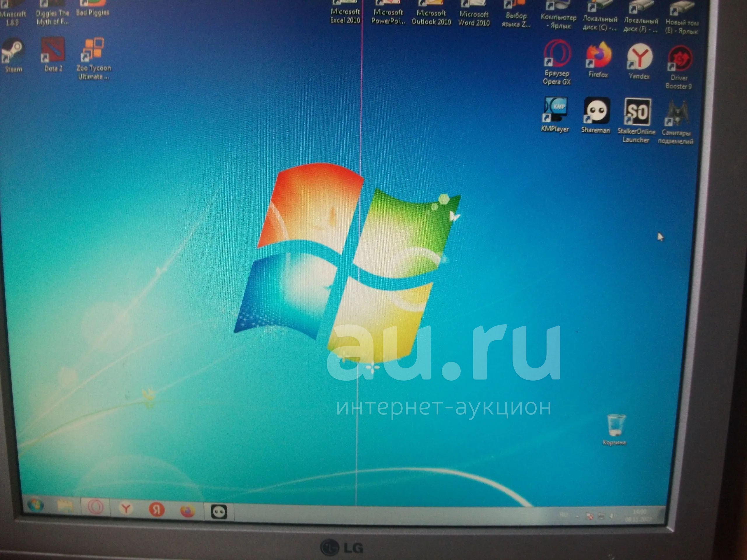Open the Minecraft 1.8.9 desktop shortcut

click(13, 13)
